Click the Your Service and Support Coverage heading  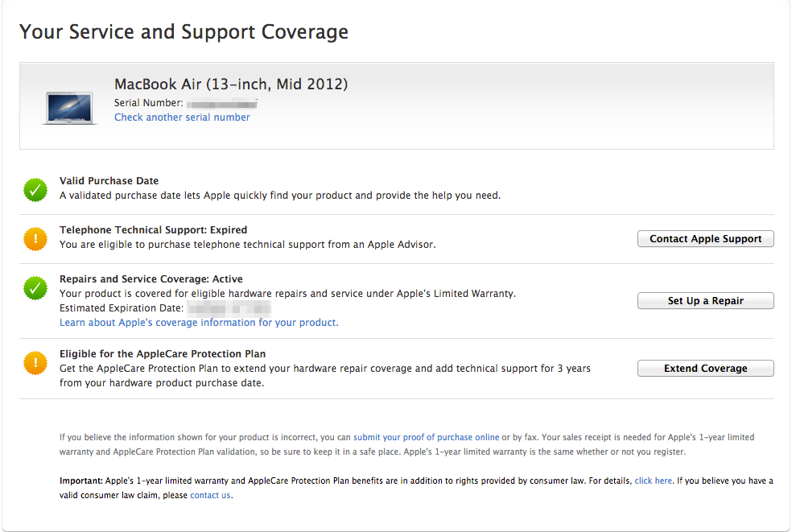pos(184,32)
